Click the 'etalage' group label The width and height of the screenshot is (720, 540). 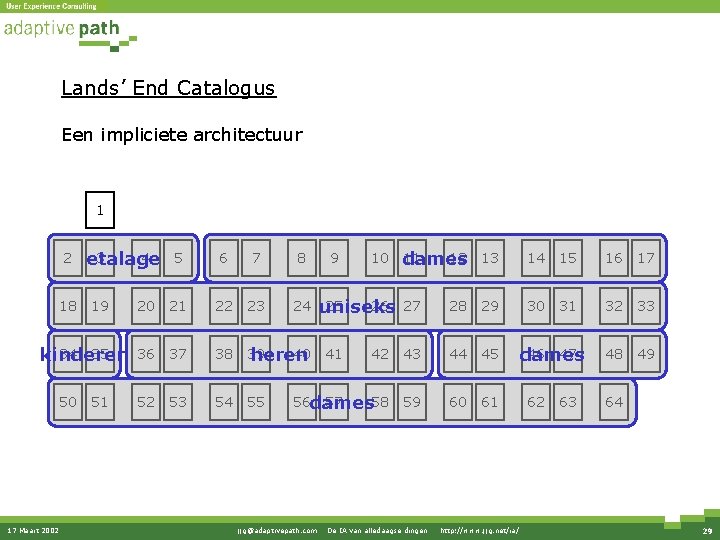coord(123,259)
